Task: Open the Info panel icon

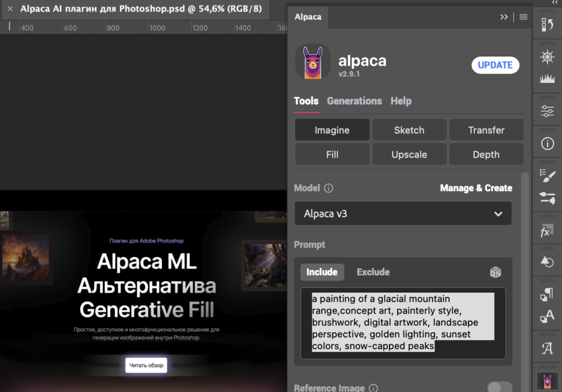Action: [x=547, y=144]
